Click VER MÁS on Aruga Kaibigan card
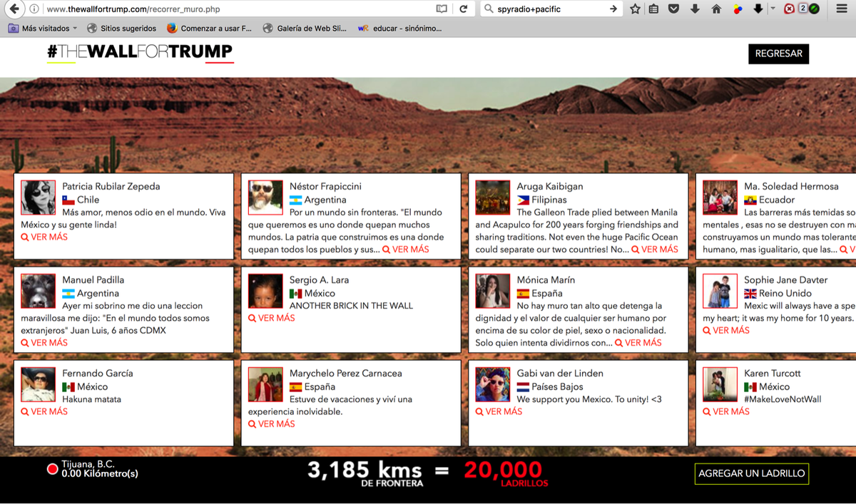This screenshot has width=856, height=504. coord(655,250)
